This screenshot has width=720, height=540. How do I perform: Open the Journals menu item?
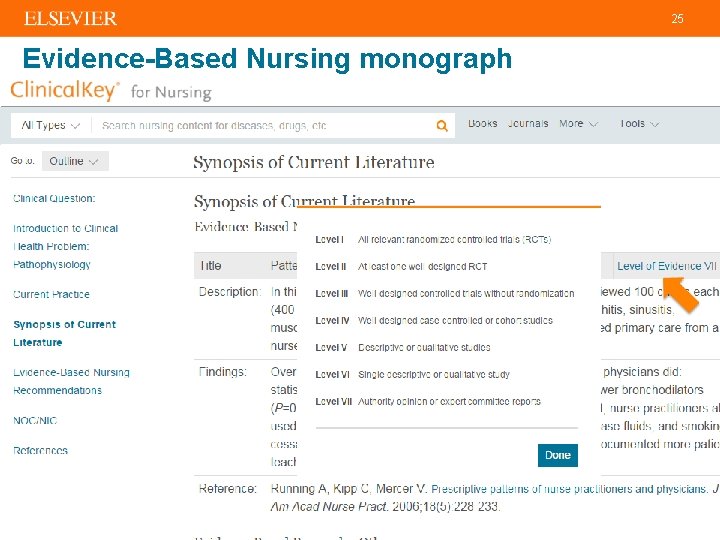click(x=528, y=124)
